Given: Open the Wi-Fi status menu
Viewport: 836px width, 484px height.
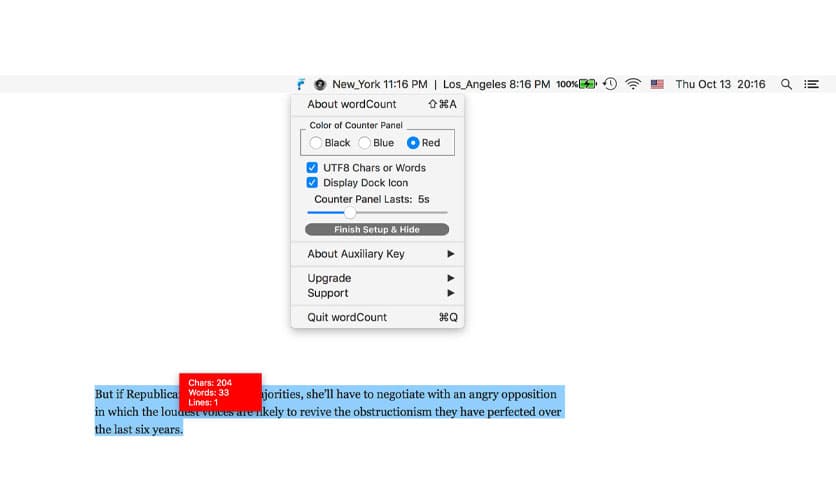Looking at the screenshot, I should [632, 85].
